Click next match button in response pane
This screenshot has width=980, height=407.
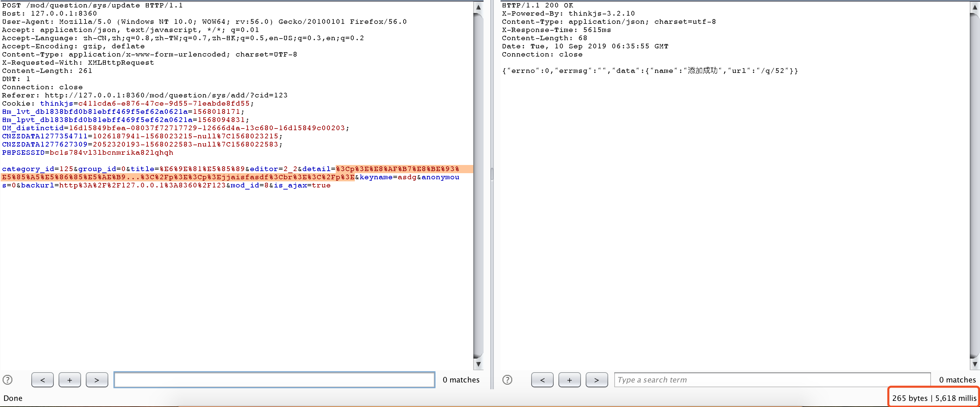click(x=596, y=380)
